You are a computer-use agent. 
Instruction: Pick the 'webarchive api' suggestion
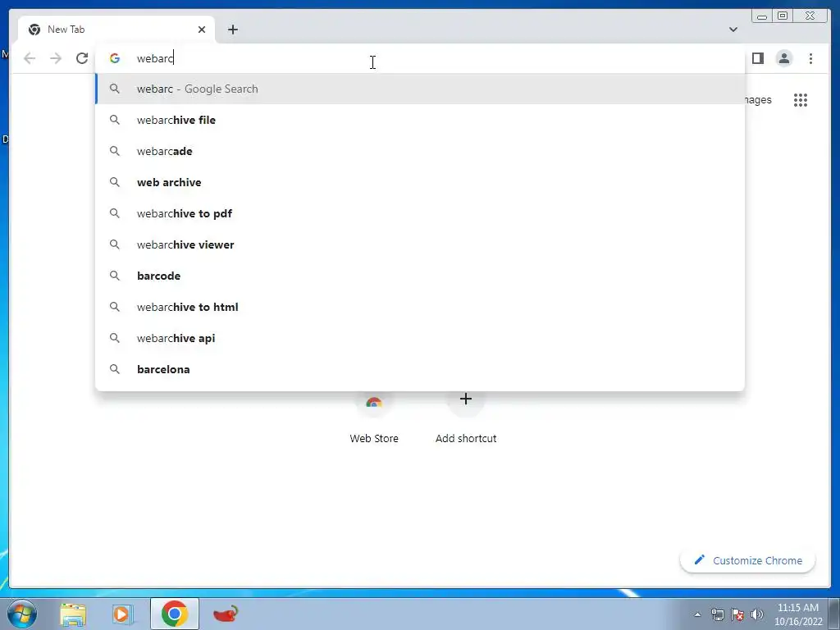tap(421, 338)
